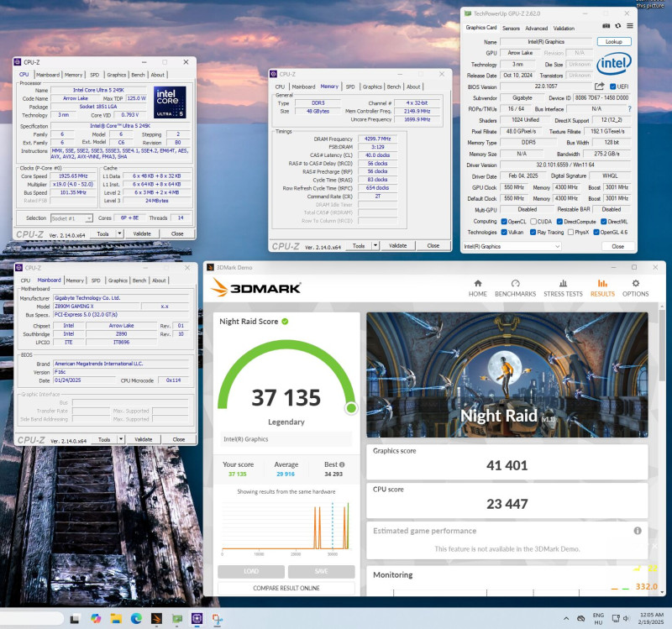Toggle the OpenCL checkbox
Viewport: 672px width, 629px height.
pos(504,222)
